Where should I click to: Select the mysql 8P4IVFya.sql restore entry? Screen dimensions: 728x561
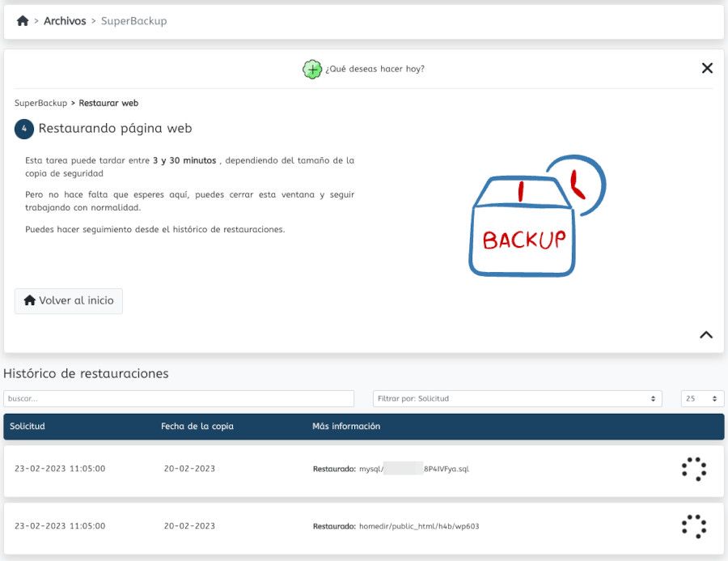point(391,469)
